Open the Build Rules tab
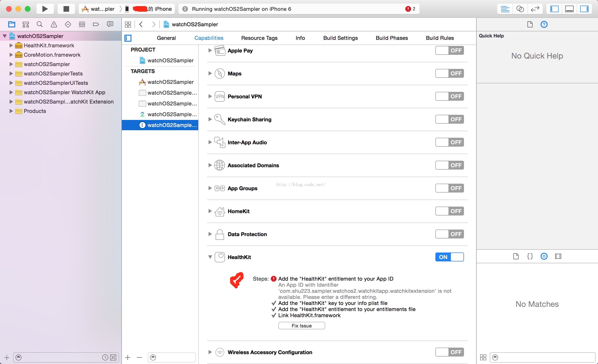 [x=440, y=38]
